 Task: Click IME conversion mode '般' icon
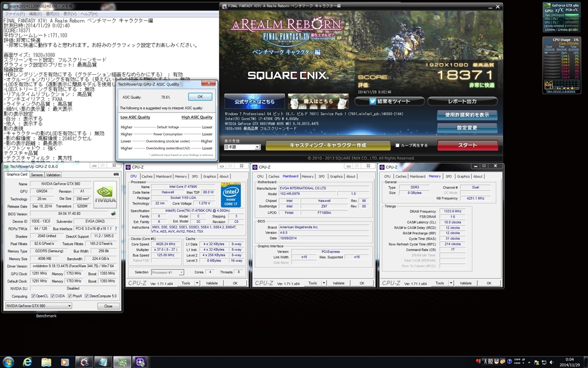click(491, 361)
